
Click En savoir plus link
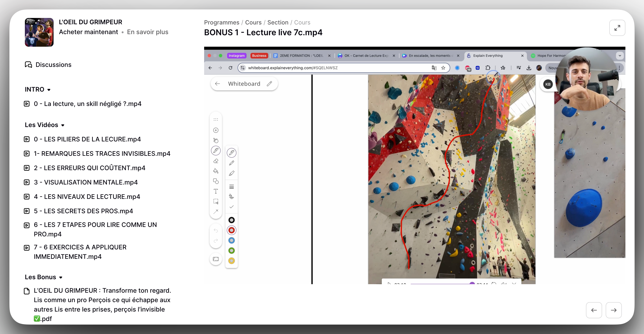click(147, 32)
